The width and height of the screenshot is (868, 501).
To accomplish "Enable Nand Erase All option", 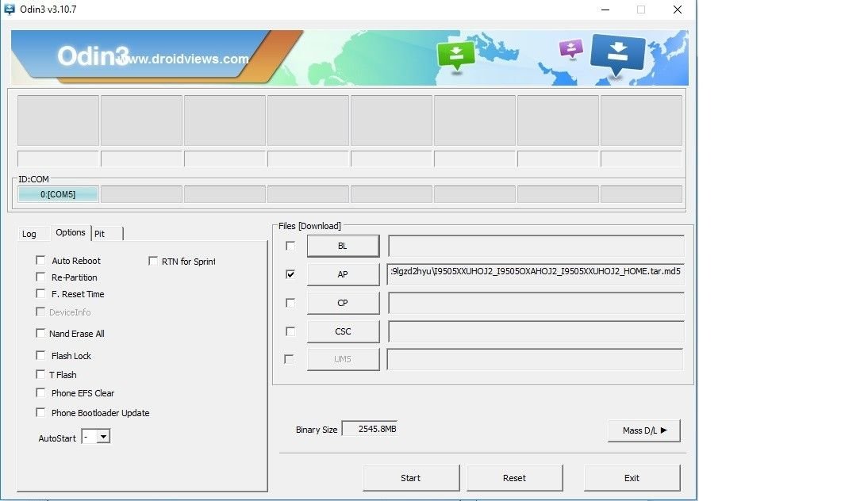I will click(x=40, y=333).
